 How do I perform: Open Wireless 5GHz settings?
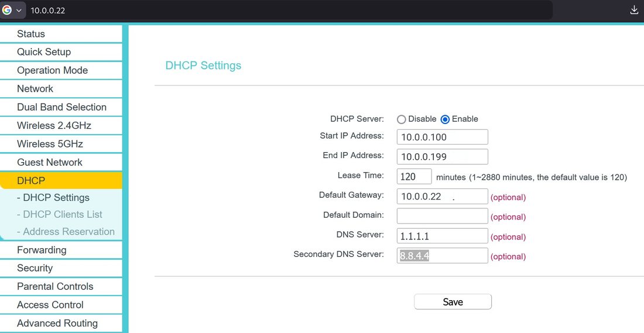coord(61,144)
